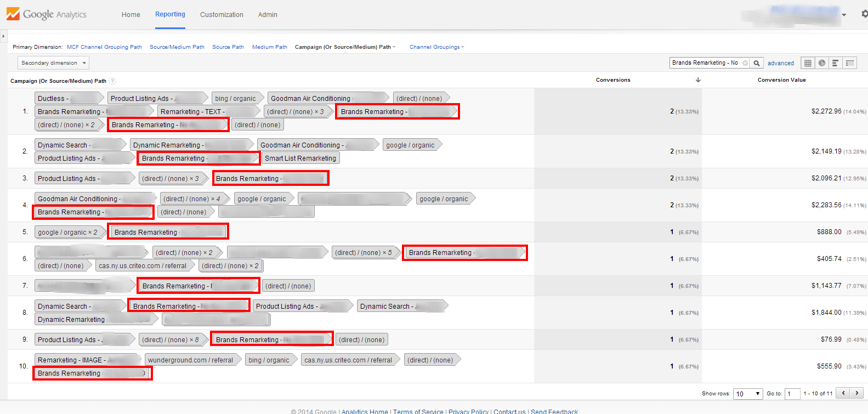This screenshot has width=868, height=414.
Task: Open the advanced filter link
Action: point(781,63)
